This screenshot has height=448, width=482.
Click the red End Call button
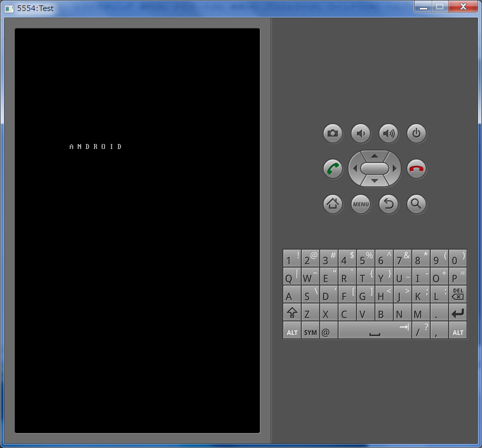pyautogui.click(x=417, y=168)
